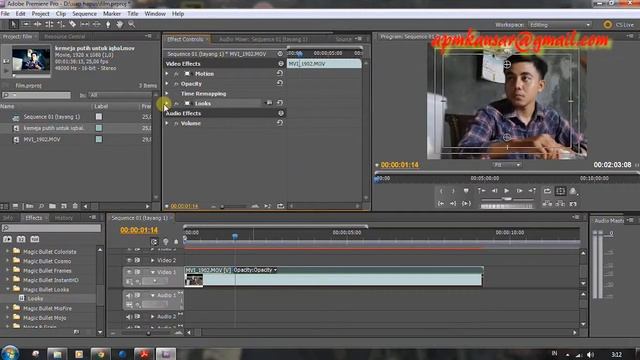Select Looks effect in Effects panel

click(x=35, y=298)
